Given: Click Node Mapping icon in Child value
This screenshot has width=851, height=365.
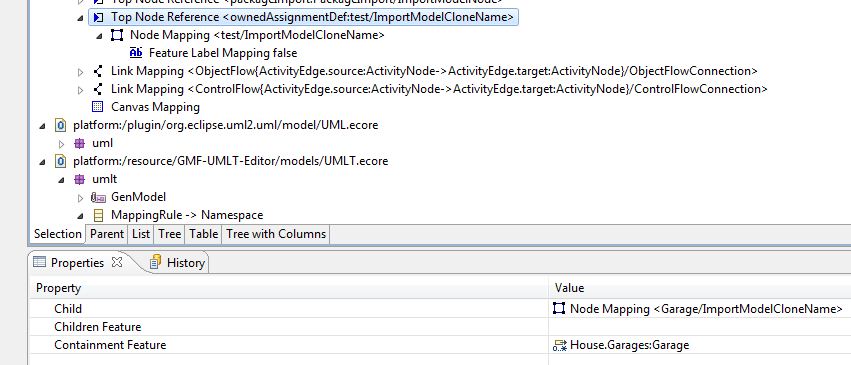Looking at the screenshot, I should tap(559, 309).
